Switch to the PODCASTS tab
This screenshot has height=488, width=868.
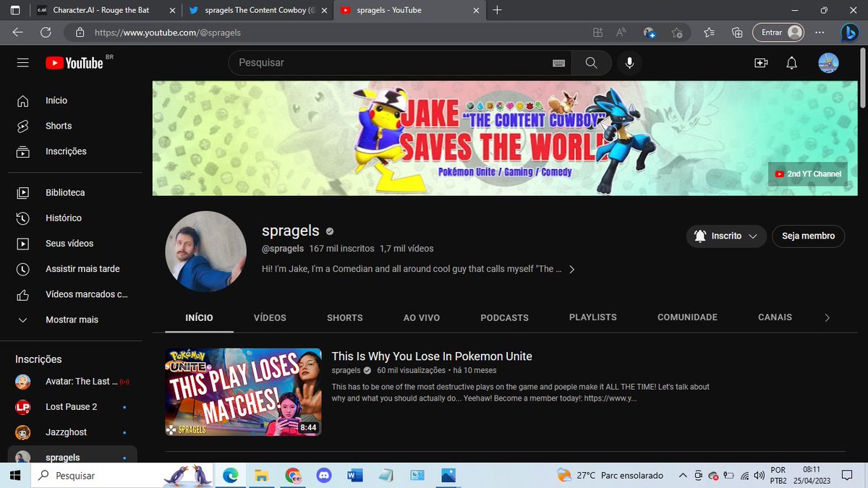click(x=504, y=317)
